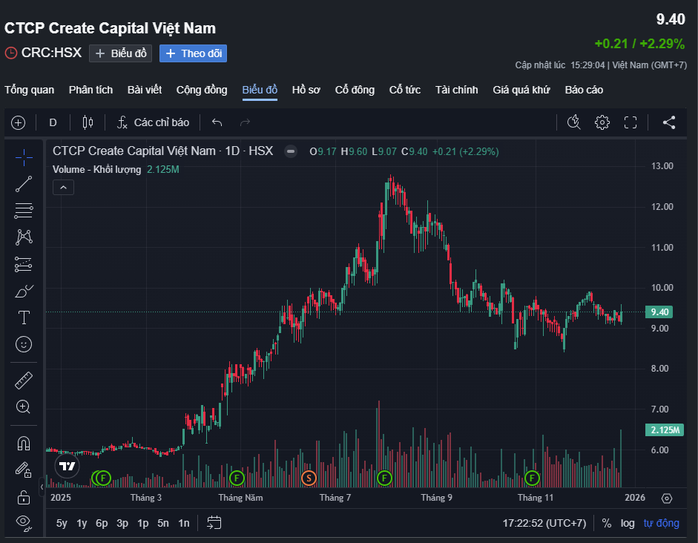Open the D interval dropdown
The image size is (698, 543).
pyautogui.click(x=53, y=123)
